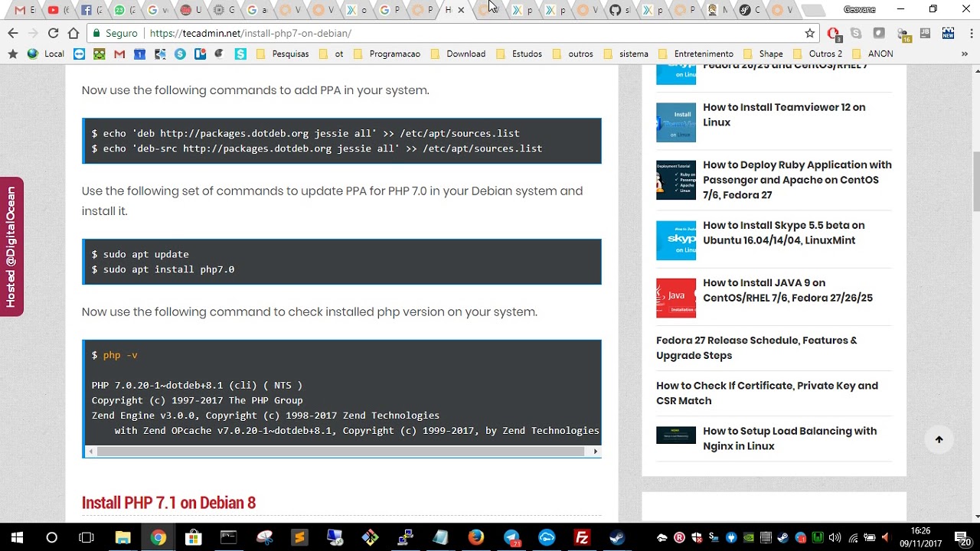980x551 pixels.
Task: Click the site security padlock Seguro
Action: pyautogui.click(x=116, y=33)
